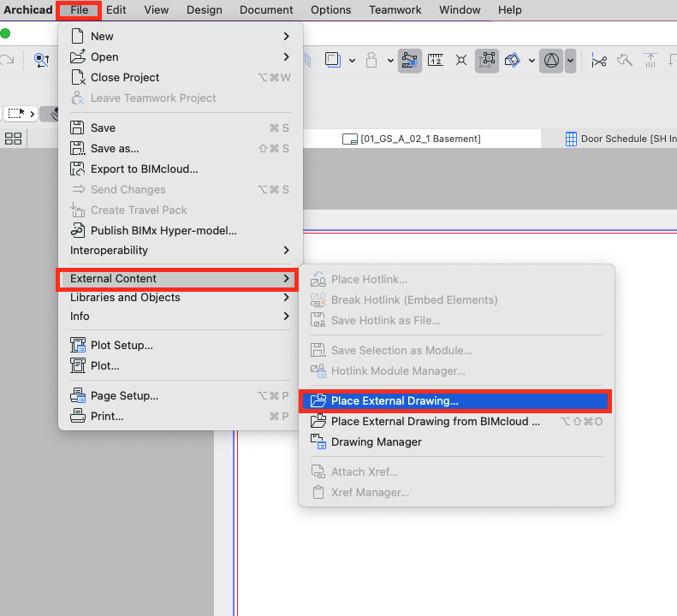Open dropdown arrow beside circled triangle icon
Screen dimensions: 677x616
point(570,60)
